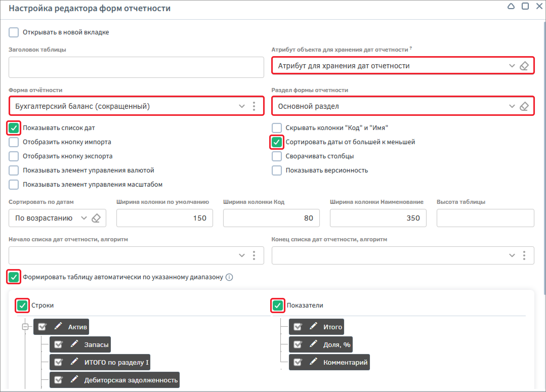The height and width of the screenshot is (392, 546).
Task: Clear the По возрастанию sort value
Action: (96, 218)
